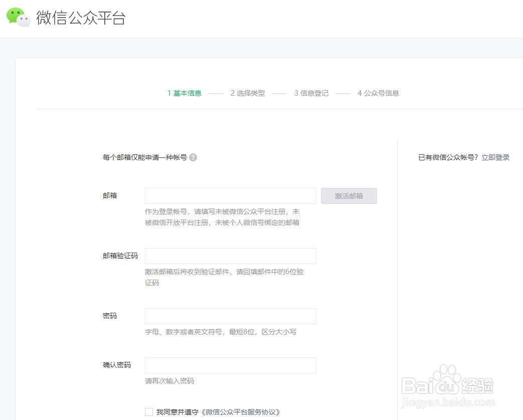
Task: Open the 立即登录 link
Action: (x=495, y=157)
